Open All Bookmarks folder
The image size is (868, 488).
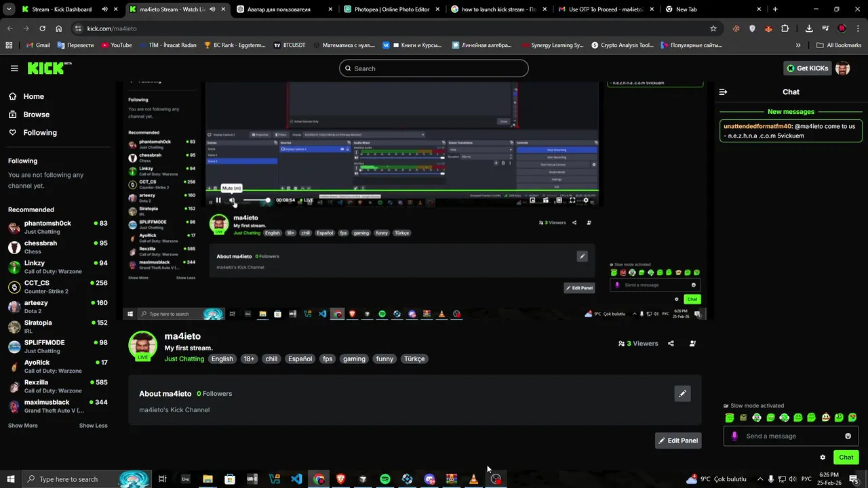[839, 45]
